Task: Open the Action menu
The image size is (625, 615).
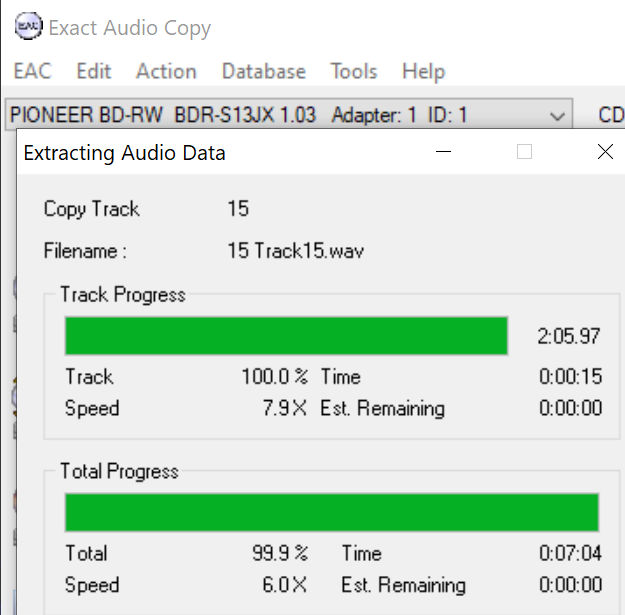Action: click(166, 71)
